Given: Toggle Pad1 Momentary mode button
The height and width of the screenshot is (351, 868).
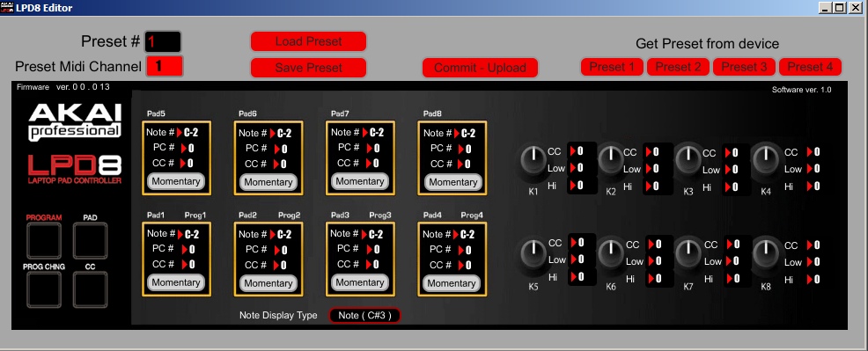Looking at the screenshot, I should (176, 282).
